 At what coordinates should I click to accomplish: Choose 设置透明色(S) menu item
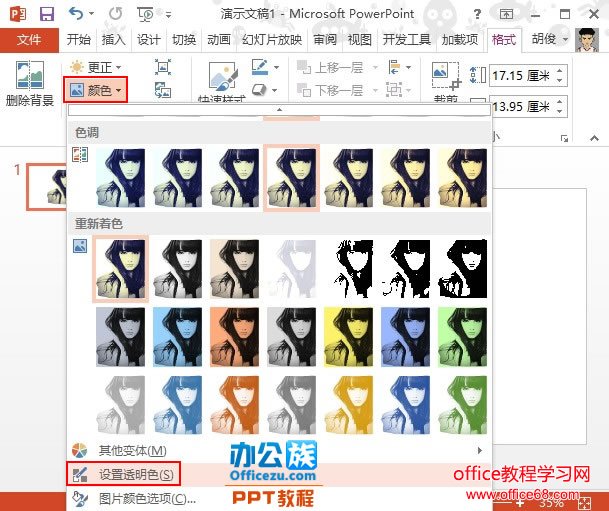coord(279,474)
